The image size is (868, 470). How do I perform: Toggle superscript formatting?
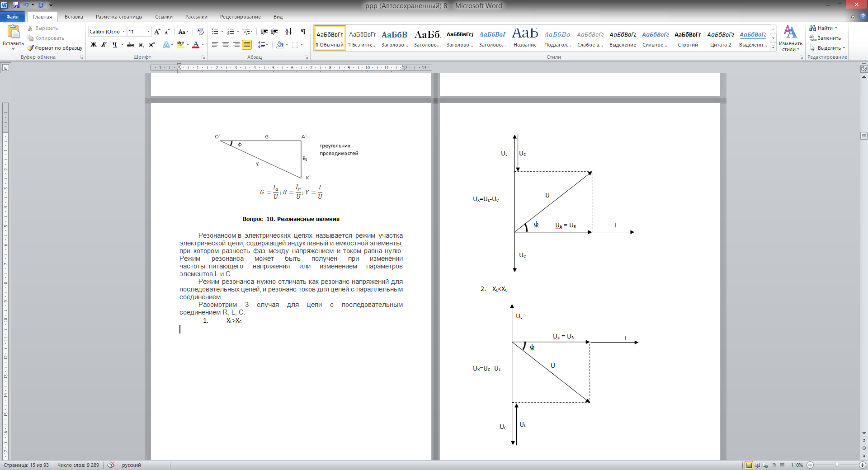click(x=151, y=45)
